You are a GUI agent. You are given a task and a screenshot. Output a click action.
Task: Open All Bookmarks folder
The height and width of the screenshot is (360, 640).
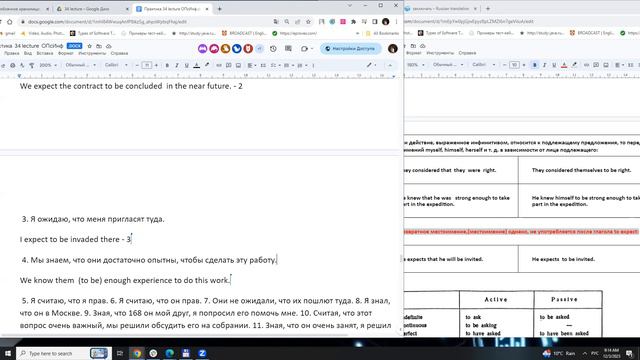click(382, 33)
